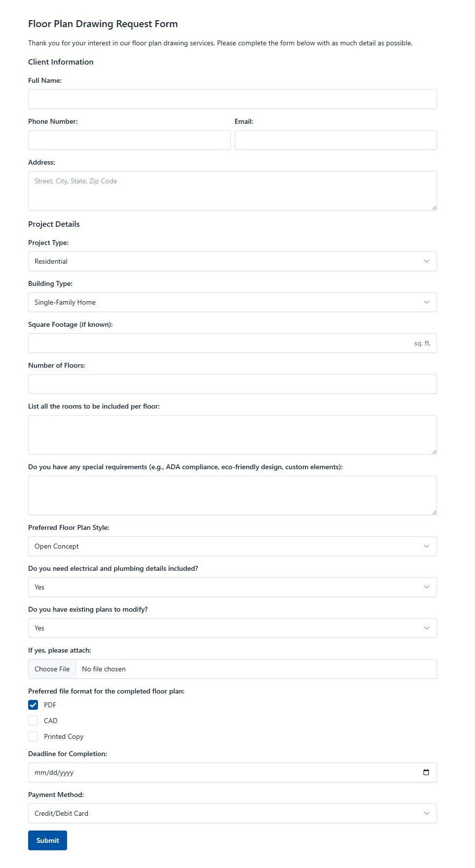Click the Choose File button
Image resolution: width=475 pixels, height=868 pixels.
pyautogui.click(x=52, y=669)
